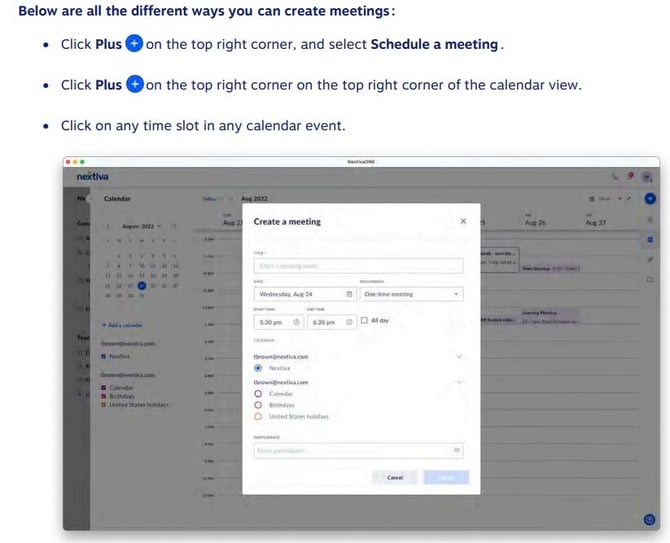Open the calendar icon in right sidebar
670x543 pixels.
point(650,240)
